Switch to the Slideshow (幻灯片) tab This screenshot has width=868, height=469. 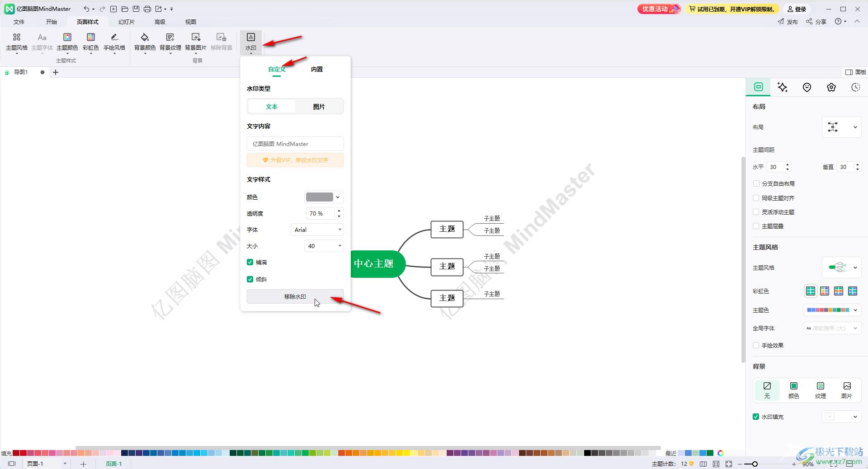point(127,22)
